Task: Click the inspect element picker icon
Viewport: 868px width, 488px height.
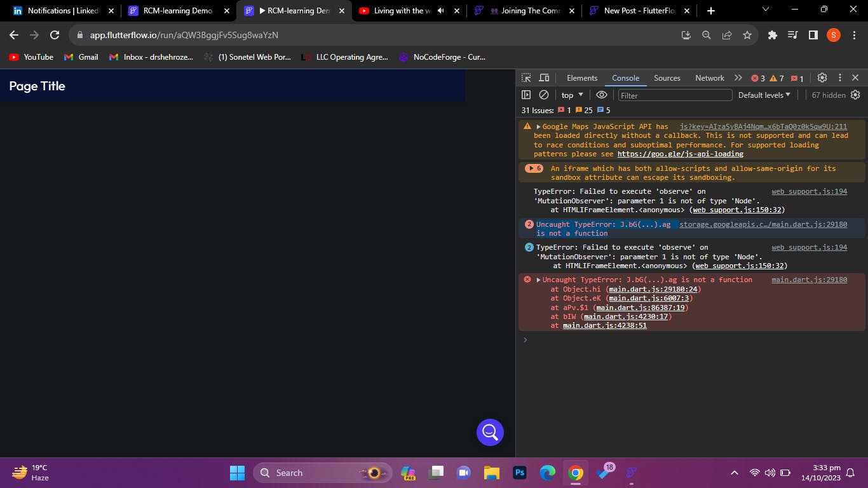Action: pyautogui.click(x=526, y=78)
